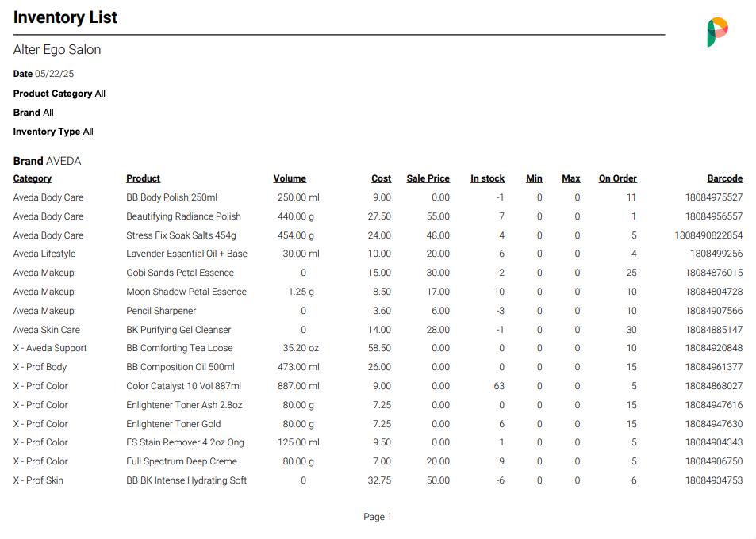Click the date 05/22/25

click(55, 74)
